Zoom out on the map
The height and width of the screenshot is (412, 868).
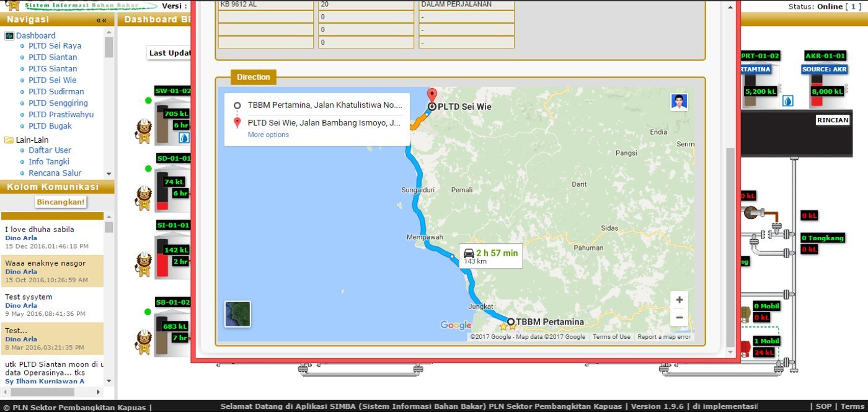coord(679,317)
